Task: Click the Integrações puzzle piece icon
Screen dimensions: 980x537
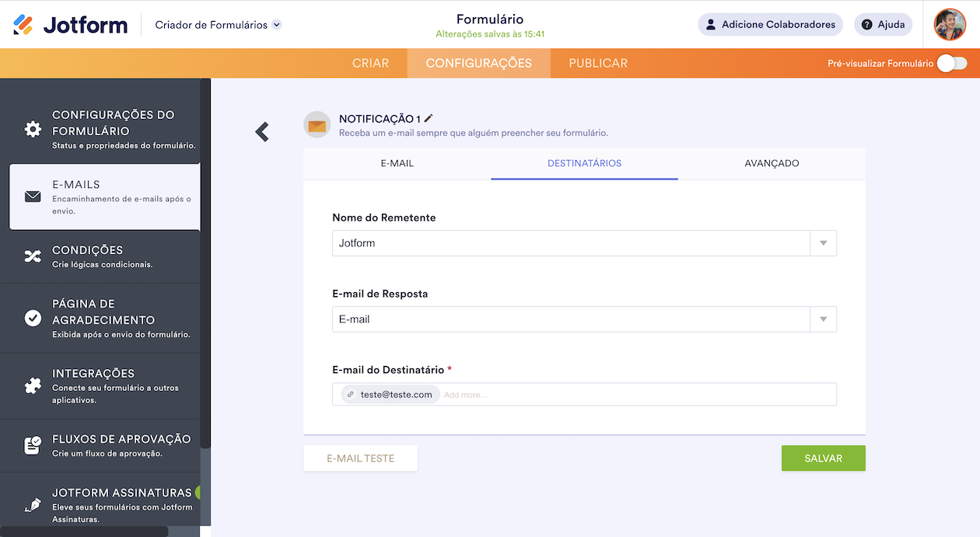Action: [x=33, y=385]
